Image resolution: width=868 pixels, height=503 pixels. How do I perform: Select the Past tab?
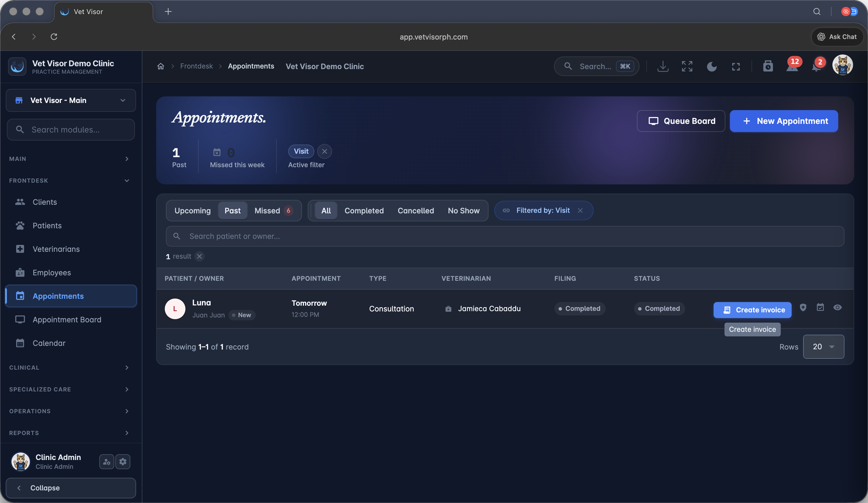[x=232, y=210]
